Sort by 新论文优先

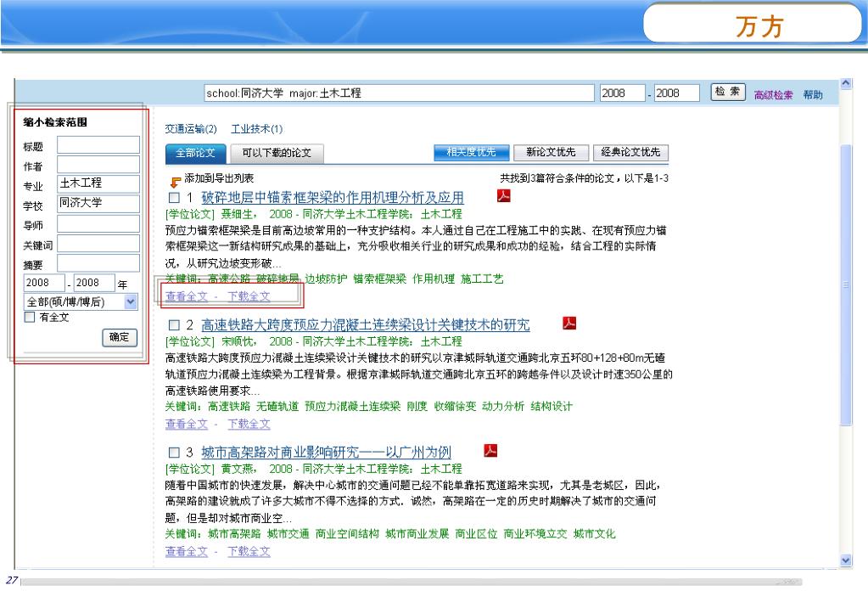551,152
